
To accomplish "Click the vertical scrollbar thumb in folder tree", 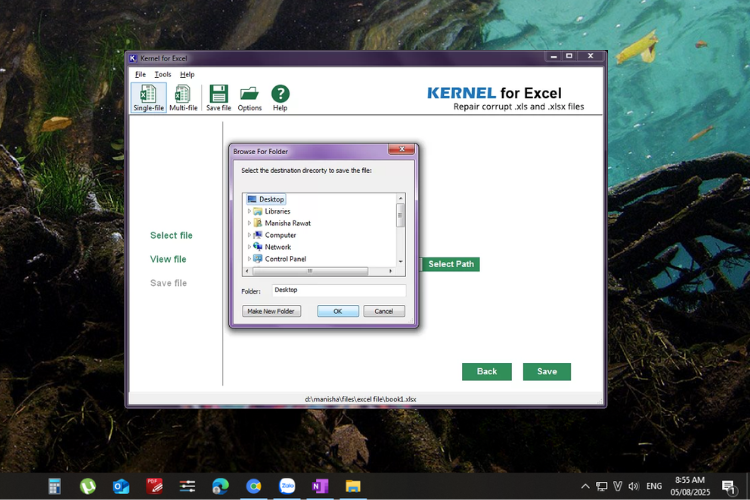I will point(401,215).
